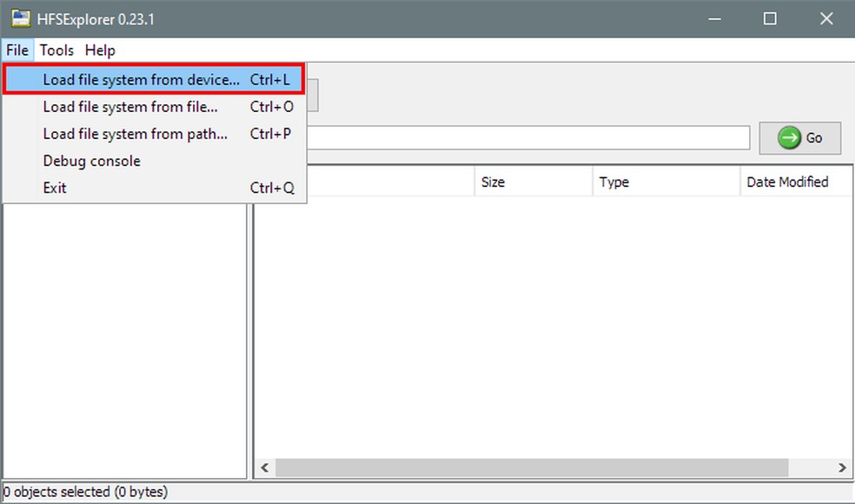
Task: Click the horizontal scrollbar thumb
Action: [x=532, y=468]
